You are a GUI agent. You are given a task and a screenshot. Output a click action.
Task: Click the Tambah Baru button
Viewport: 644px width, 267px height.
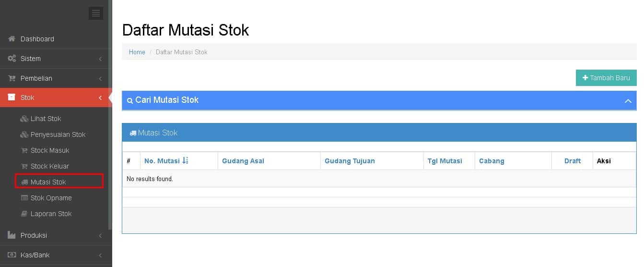point(606,78)
